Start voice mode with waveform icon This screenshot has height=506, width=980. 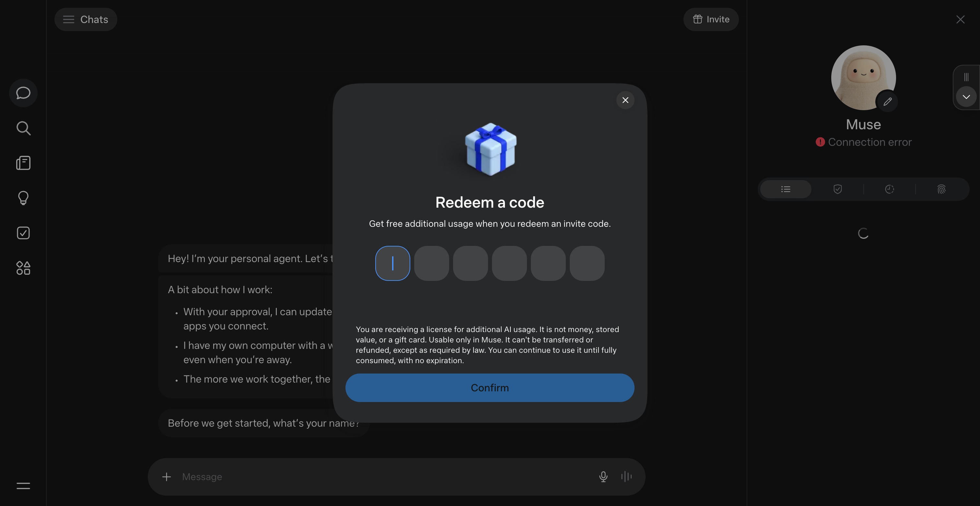[x=626, y=477]
